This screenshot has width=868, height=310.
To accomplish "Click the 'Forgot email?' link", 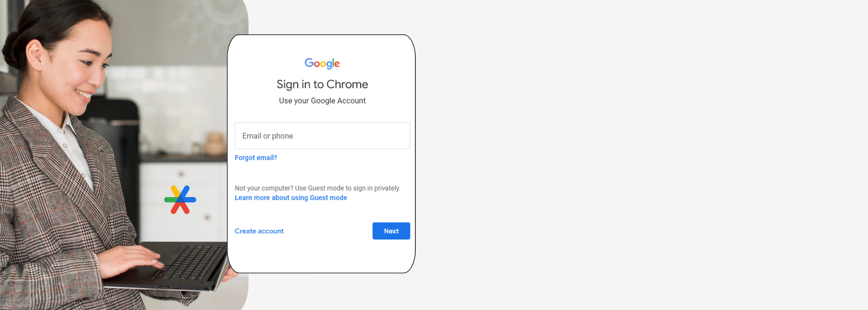I will [x=256, y=157].
